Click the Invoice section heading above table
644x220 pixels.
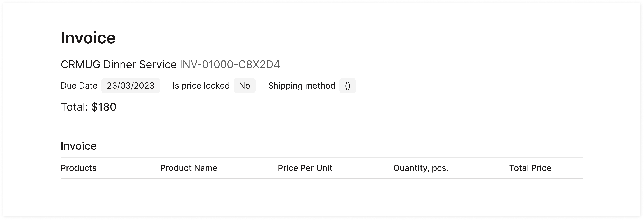[78, 146]
